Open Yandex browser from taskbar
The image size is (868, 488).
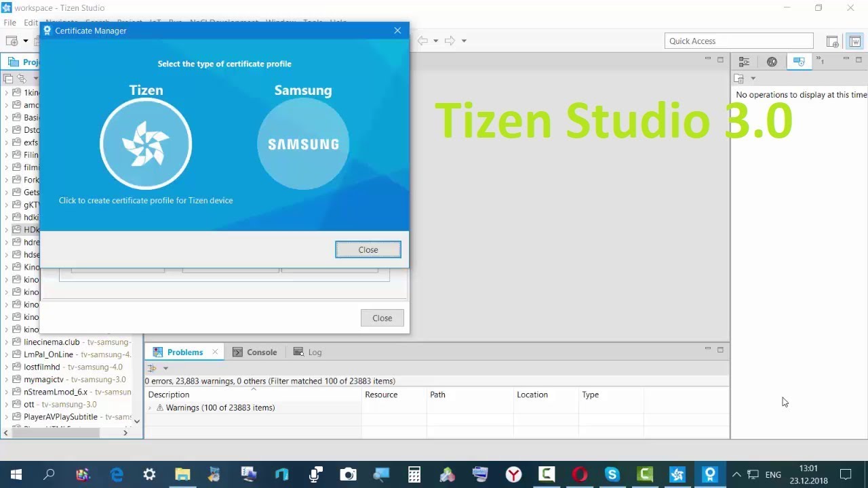(513, 474)
